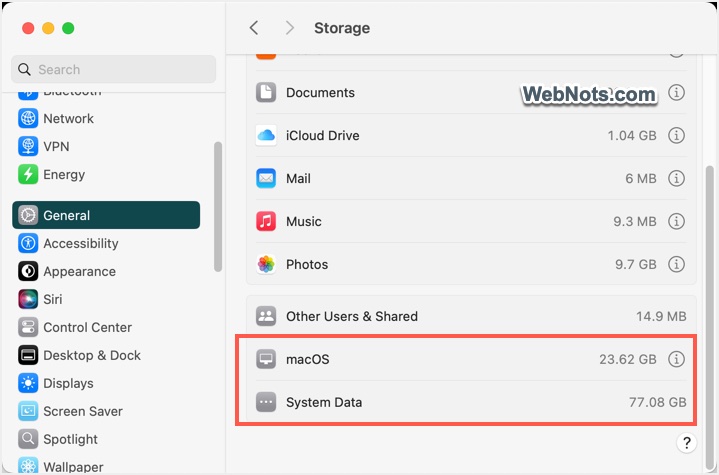Show info for Documents storage

676,92
